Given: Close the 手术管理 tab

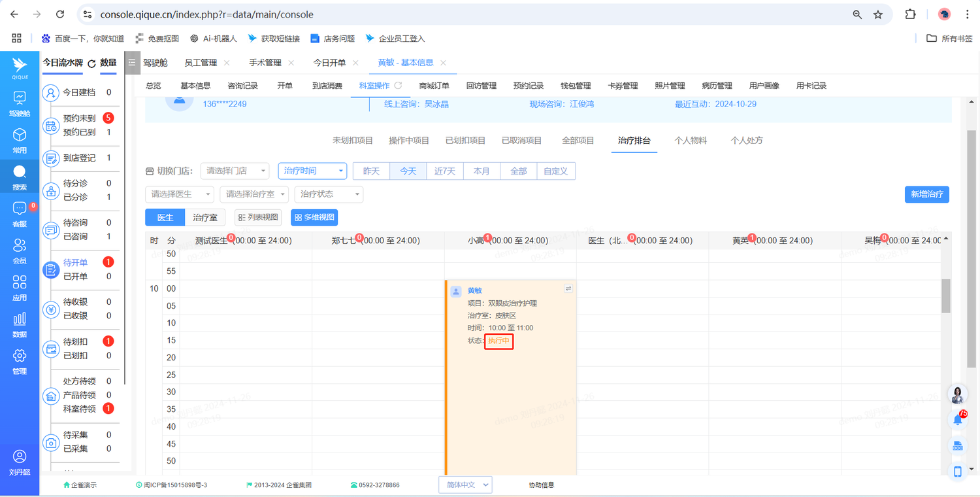Looking at the screenshot, I should [x=291, y=63].
